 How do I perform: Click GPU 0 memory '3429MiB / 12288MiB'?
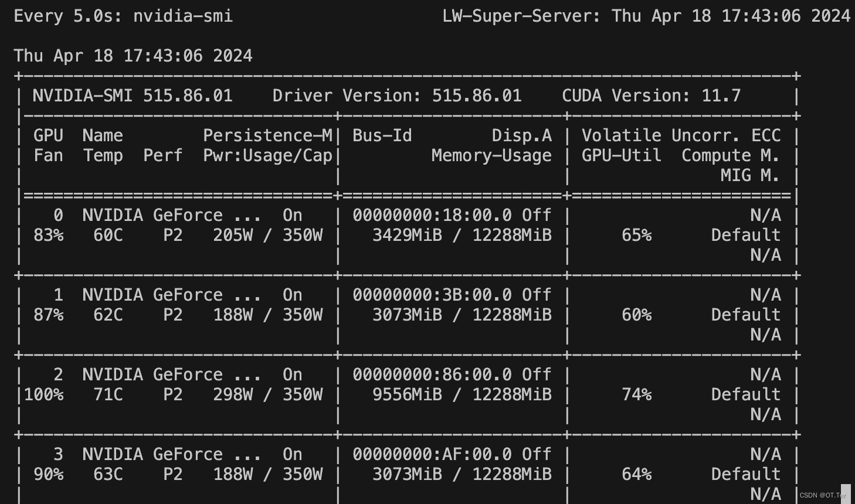point(462,235)
